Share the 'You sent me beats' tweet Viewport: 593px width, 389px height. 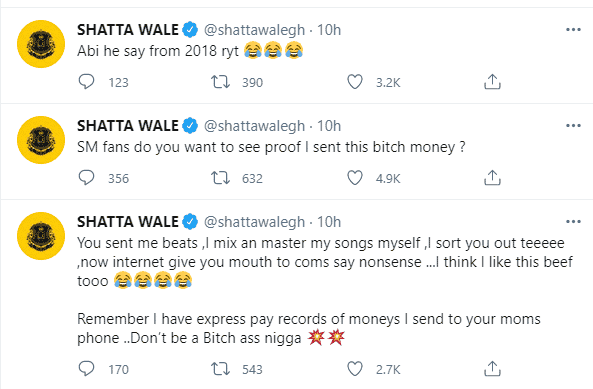pos(492,369)
